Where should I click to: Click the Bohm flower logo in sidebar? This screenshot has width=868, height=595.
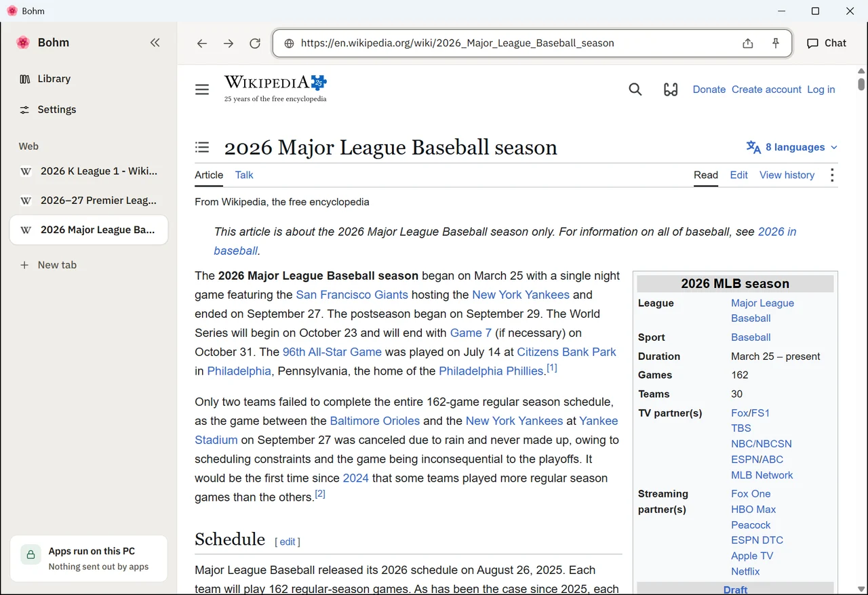click(23, 43)
